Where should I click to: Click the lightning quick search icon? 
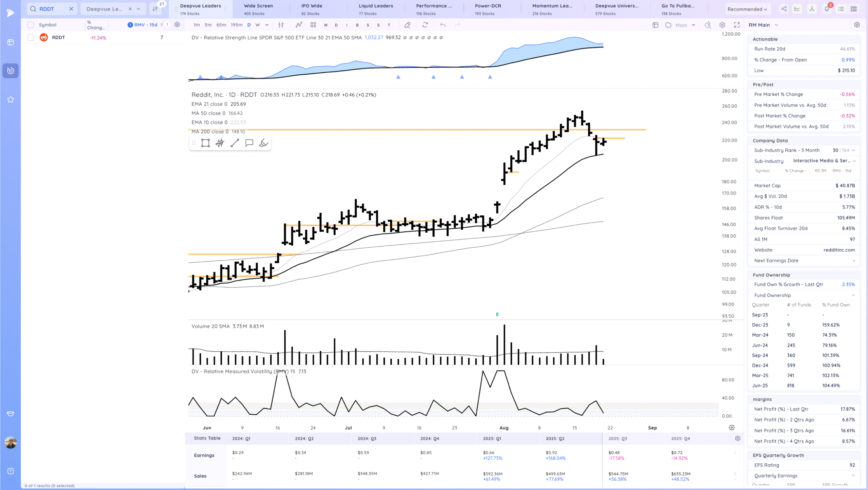tap(708, 25)
